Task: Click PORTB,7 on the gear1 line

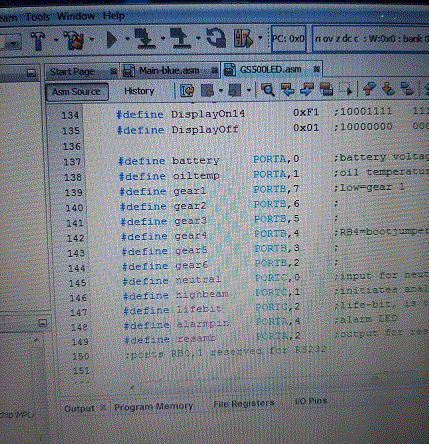Action: click(x=276, y=189)
